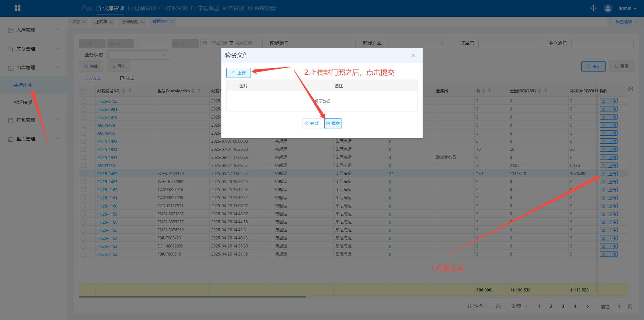The image size is (644, 320).
Task: Check the row checkbox for FN25-1409
Action: (x=83, y=174)
